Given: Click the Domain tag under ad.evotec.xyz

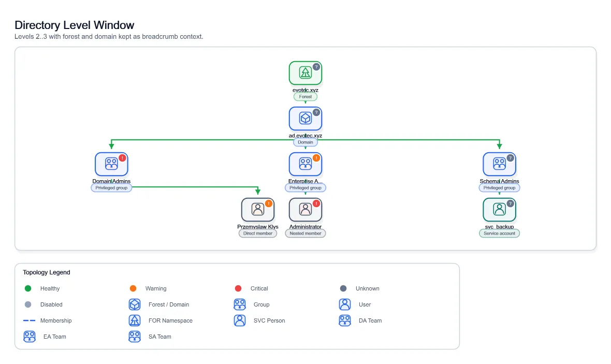Looking at the screenshot, I should coord(305,142).
